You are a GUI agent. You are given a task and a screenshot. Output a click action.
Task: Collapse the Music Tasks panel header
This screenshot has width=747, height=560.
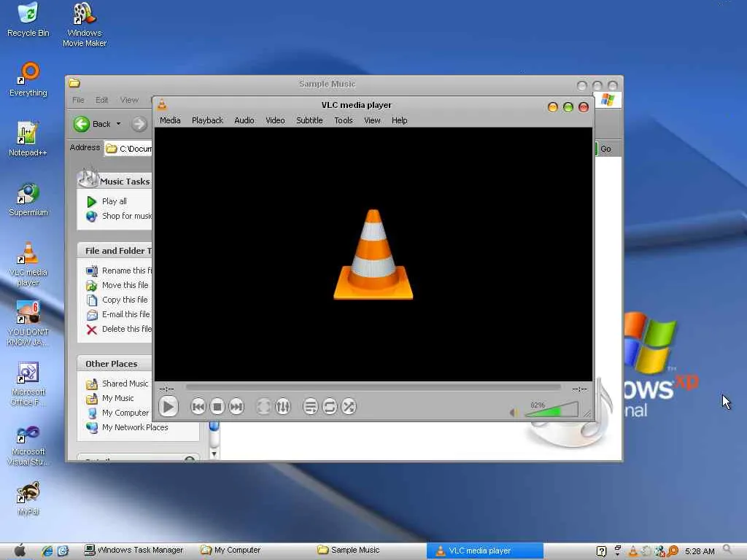point(115,180)
